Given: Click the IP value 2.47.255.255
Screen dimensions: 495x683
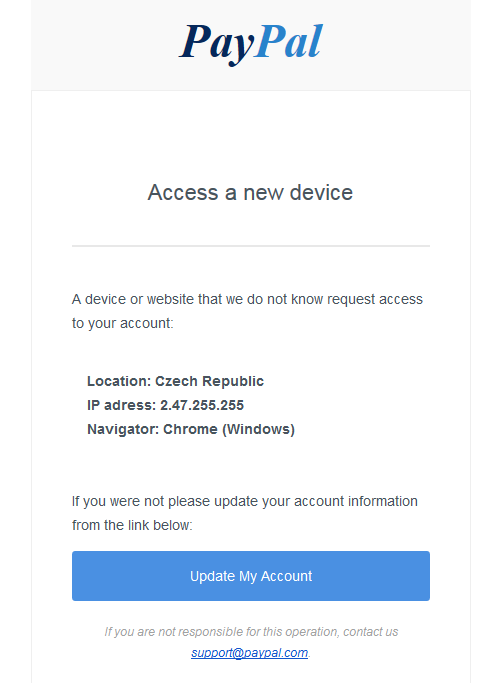Looking at the screenshot, I should (x=202, y=405).
